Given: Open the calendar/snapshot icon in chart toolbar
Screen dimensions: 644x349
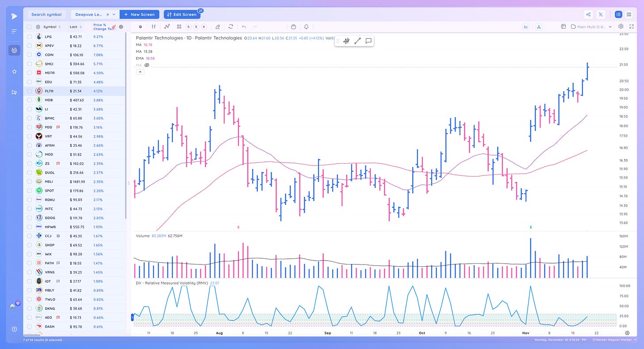Looking at the screenshot, I should (x=294, y=27).
